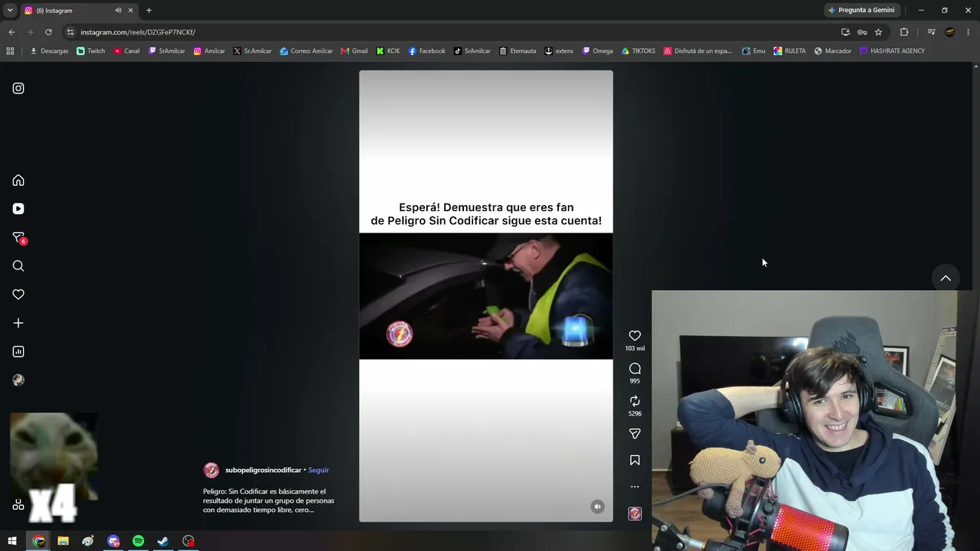This screenshot has height=551, width=980.
Task: Open the dashboard statistics icon
Action: click(x=18, y=352)
